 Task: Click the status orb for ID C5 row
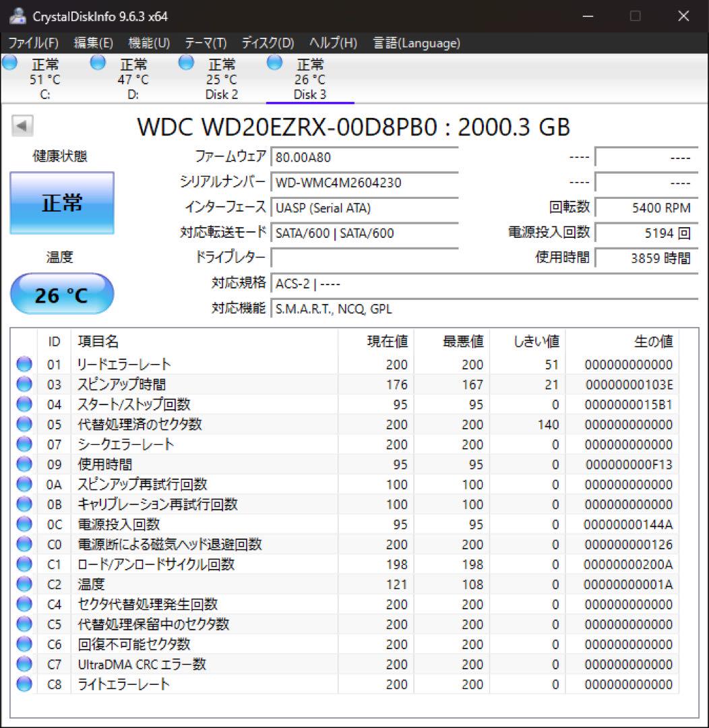click(x=24, y=624)
